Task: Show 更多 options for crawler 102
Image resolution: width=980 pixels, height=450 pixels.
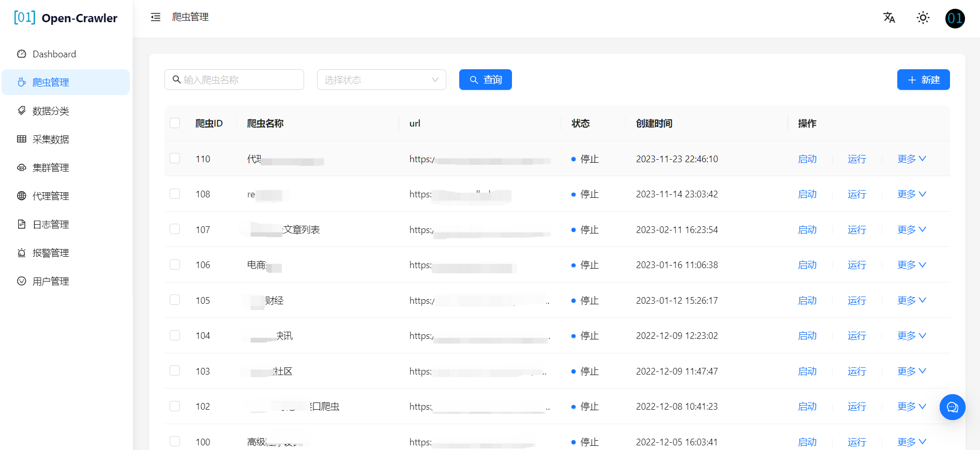Action: point(912,407)
